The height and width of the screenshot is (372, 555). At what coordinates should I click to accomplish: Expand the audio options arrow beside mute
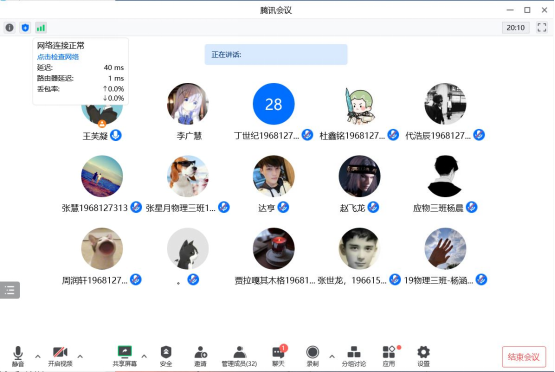pyautogui.click(x=38, y=356)
